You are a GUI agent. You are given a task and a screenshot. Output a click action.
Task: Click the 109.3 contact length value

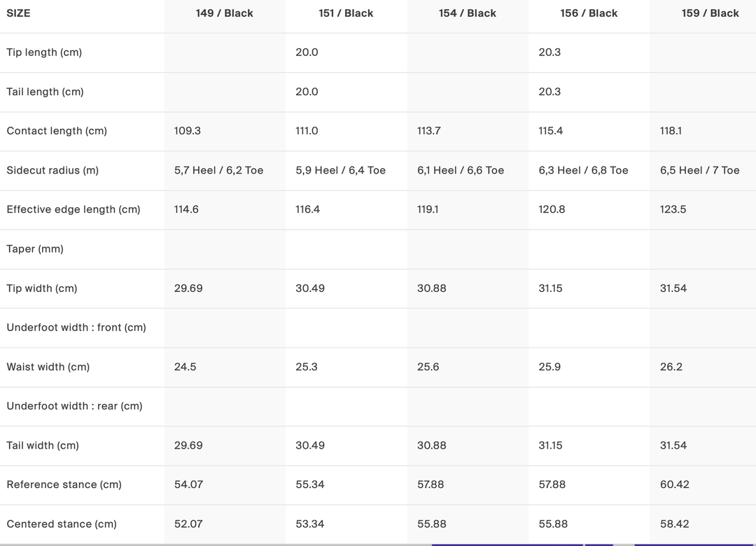click(x=188, y=131)
